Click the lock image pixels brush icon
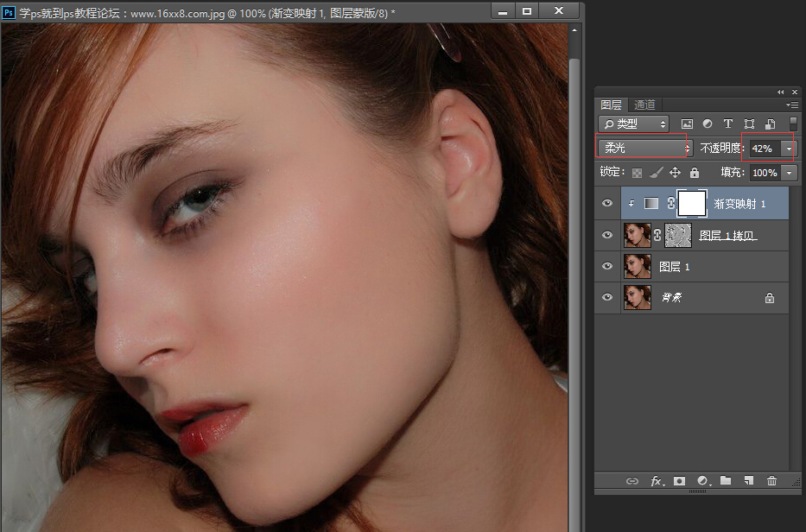The width and height of the screenshot is (806, 532). click(x=657, y=173)
